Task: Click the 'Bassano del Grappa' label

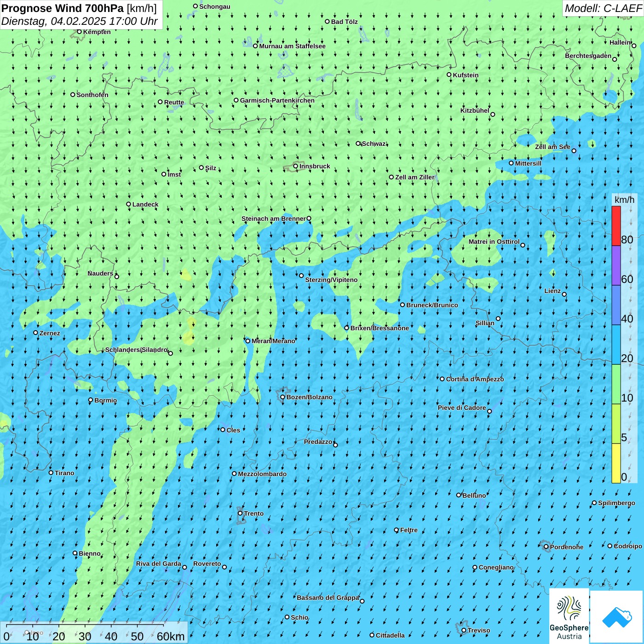Action: coord(328,598)
